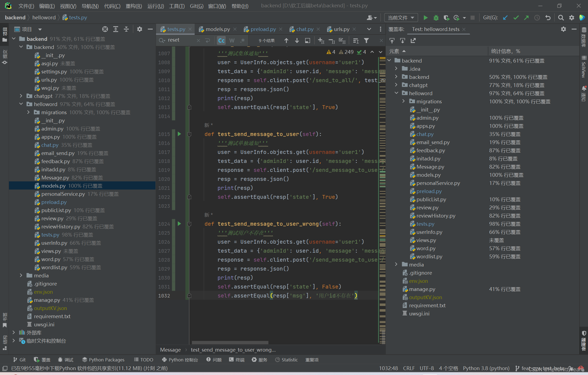The image size is (588, 375).
Task: Expand the chatgpt folder in project tree
Action: tap(21, 96)
